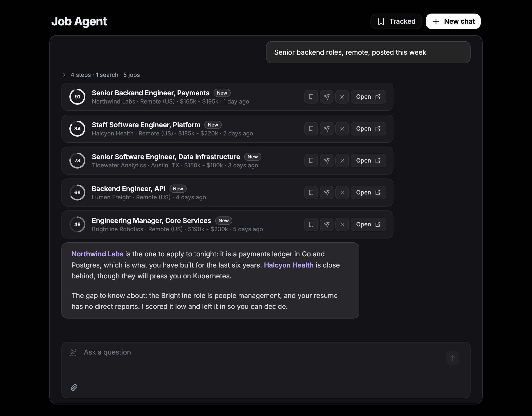This screenshot has width=532, height=416.
Task: Click the 84 match score ring
Action: click(77, 129)
